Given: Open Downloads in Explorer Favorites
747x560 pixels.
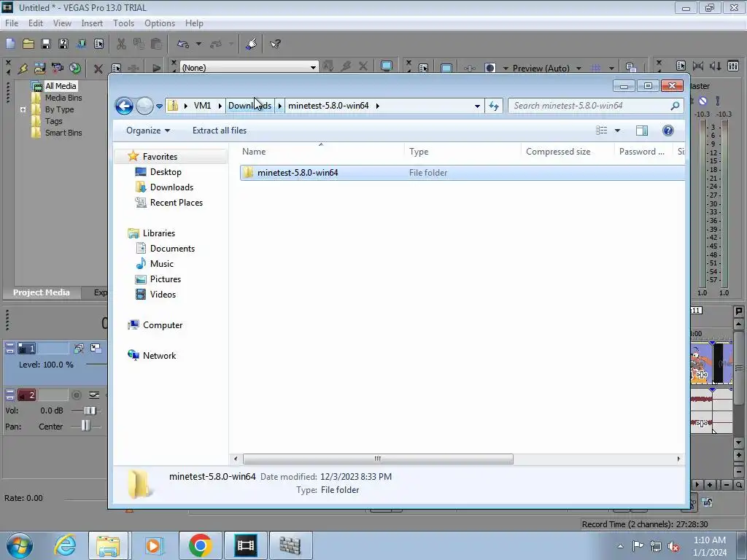Looking at the screenshot, I should 171,187.
